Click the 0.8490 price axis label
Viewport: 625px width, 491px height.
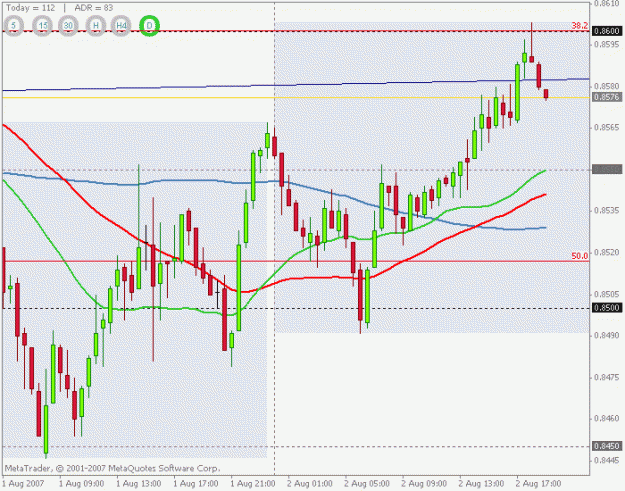click(x=607, y=335)
